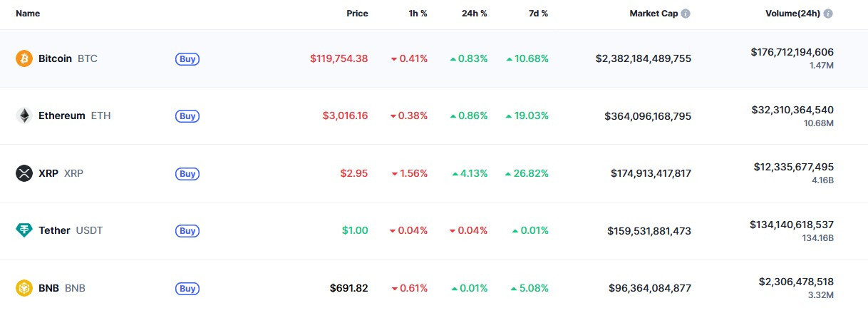Open the Volume(24h) info icon

pos(828,14)
